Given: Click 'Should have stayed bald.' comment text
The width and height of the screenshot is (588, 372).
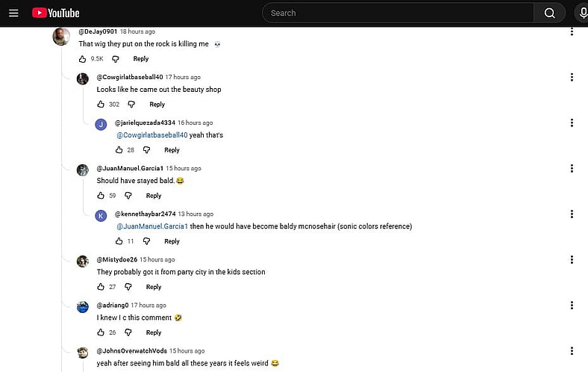Looking at the screenshot, I should coord(136,181).
